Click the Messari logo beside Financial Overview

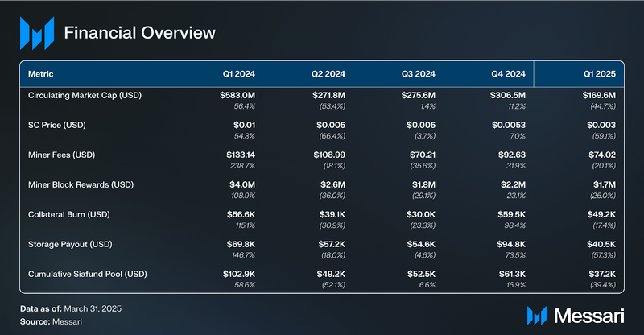(x=37, y=33)
